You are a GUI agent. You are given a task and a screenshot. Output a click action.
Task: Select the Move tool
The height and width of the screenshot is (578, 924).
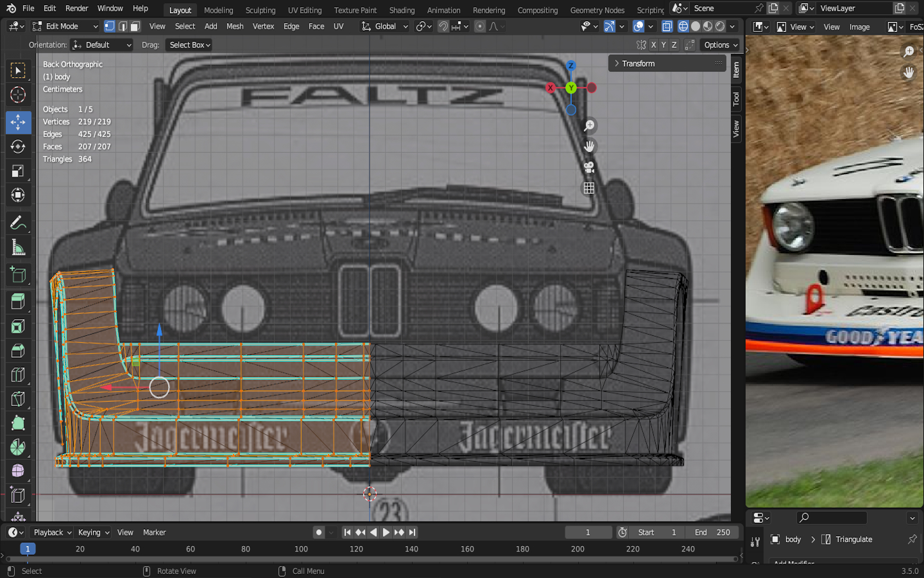point(18,122)
